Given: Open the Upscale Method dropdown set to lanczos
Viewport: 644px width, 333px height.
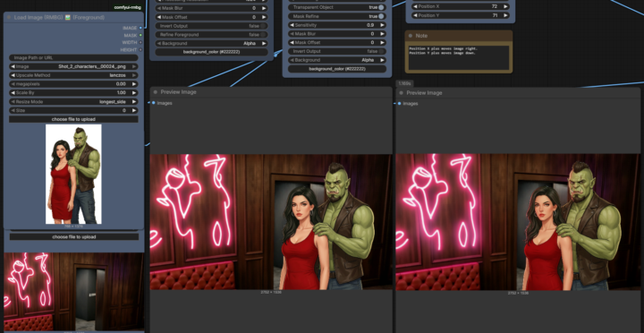Looking at the screenshot, I should [73, 75].
